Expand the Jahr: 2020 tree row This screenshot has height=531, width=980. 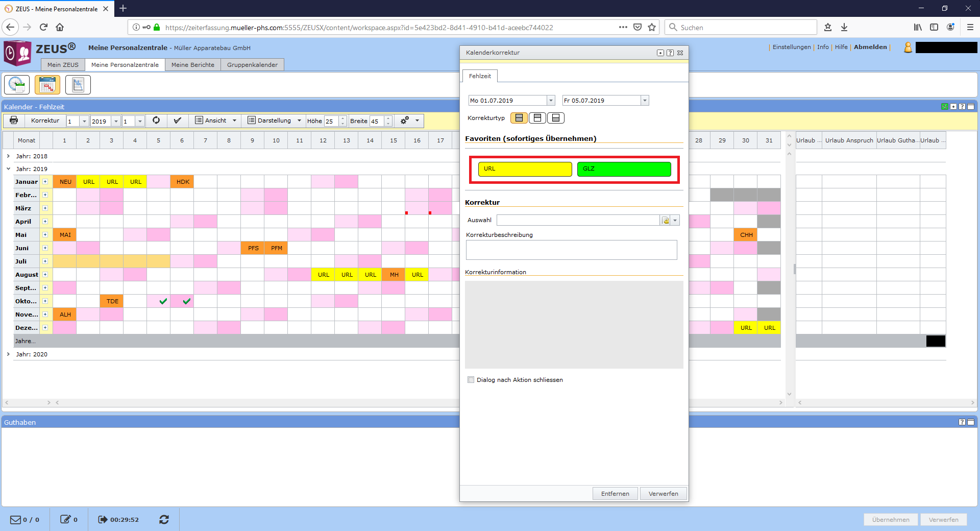tap(8, 354)
